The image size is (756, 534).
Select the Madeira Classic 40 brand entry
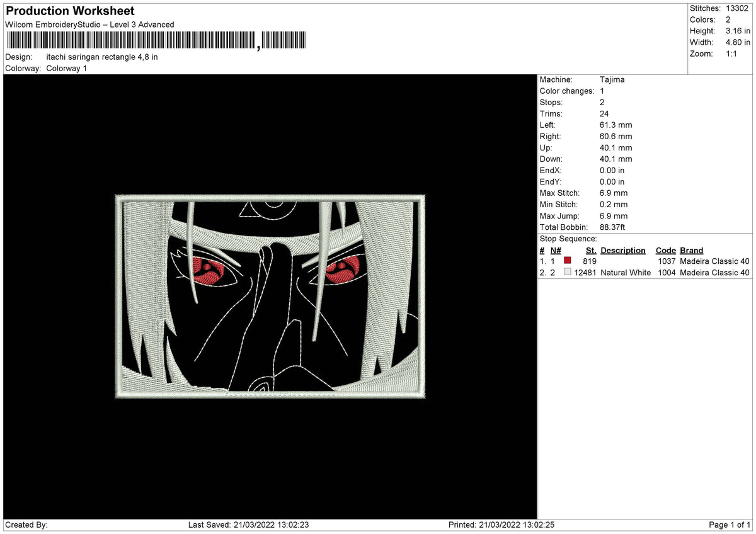(x=714, y=261)
